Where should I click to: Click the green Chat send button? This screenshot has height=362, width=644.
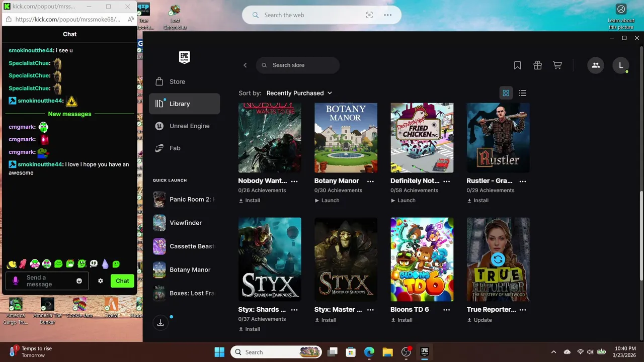(122, 281)
